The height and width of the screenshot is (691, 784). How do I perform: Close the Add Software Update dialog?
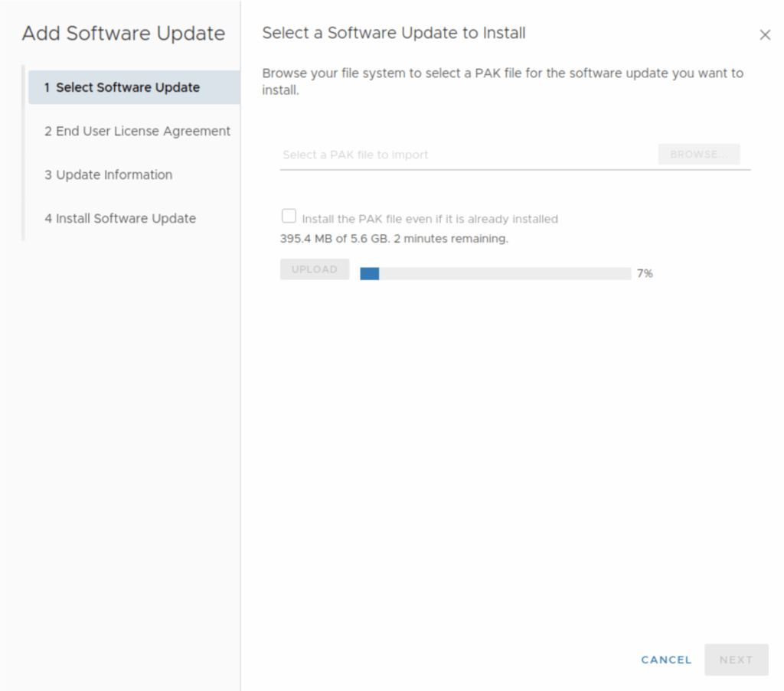tap(764, 35)
